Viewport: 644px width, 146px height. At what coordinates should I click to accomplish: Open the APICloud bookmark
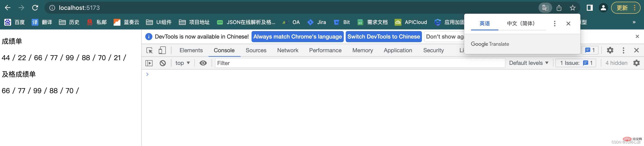pyautogui.click(x=411, y=22)
